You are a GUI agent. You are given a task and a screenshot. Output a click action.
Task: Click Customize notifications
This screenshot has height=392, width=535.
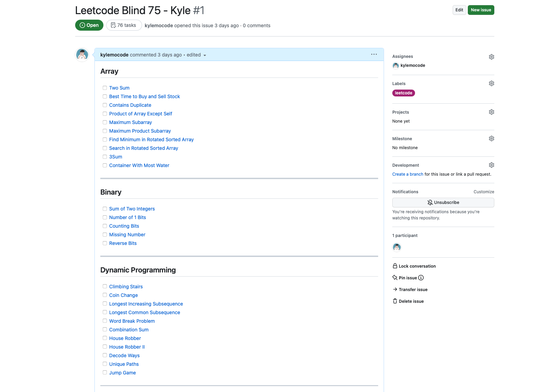[x=484, y=192]
